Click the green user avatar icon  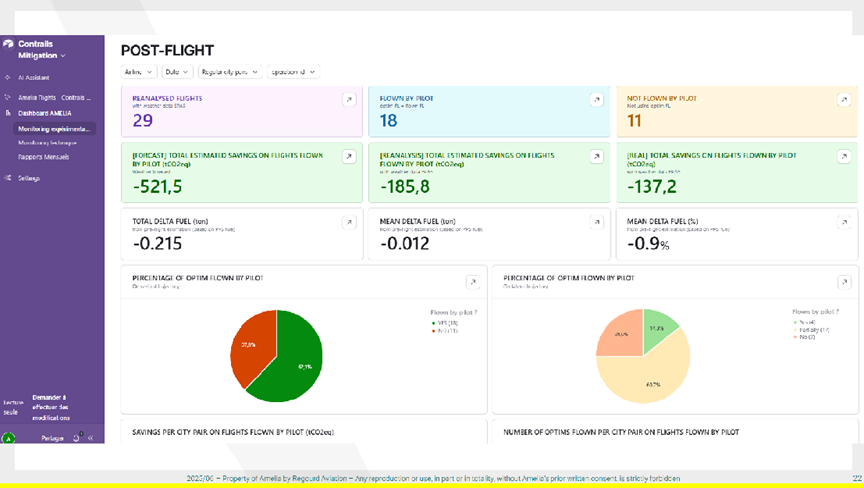8,438
